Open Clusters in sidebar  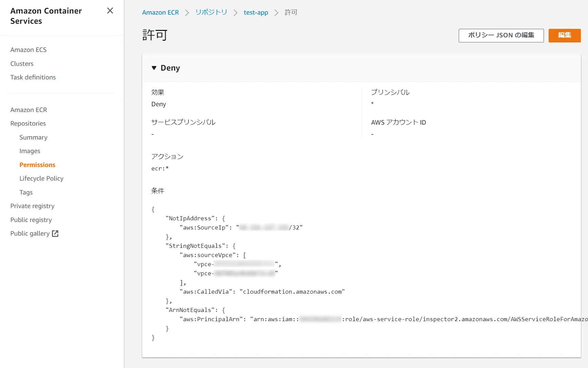coord(22,64)
